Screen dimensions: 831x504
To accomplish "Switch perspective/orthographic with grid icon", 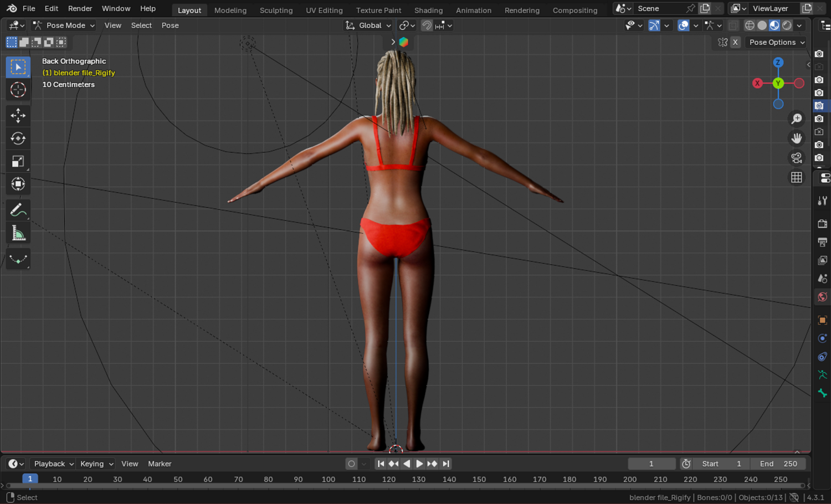I will [x=797, y=177].
